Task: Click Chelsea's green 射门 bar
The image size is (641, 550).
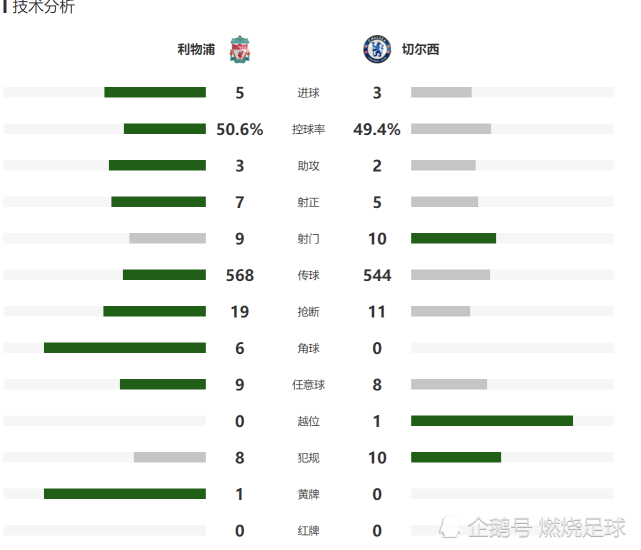Action: tap(453, 238)
